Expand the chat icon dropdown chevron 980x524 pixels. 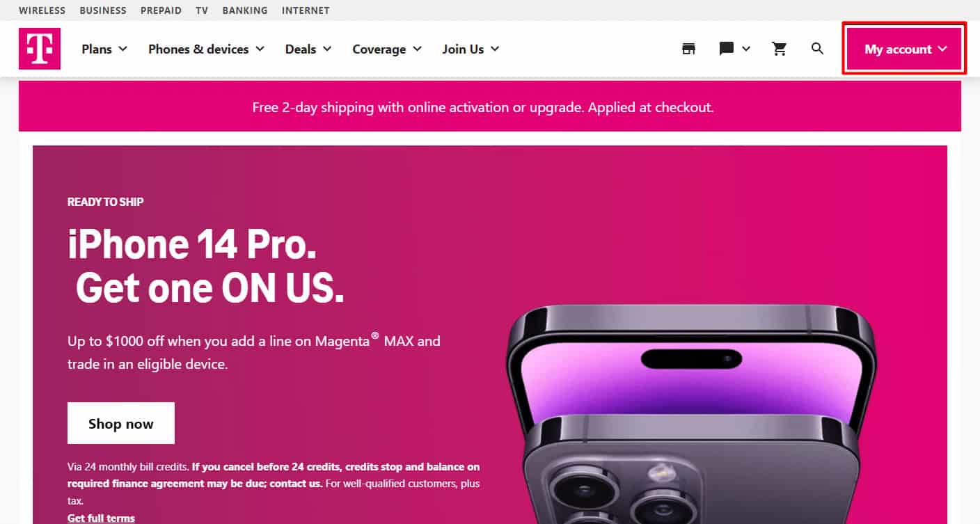tap(746, 49)
